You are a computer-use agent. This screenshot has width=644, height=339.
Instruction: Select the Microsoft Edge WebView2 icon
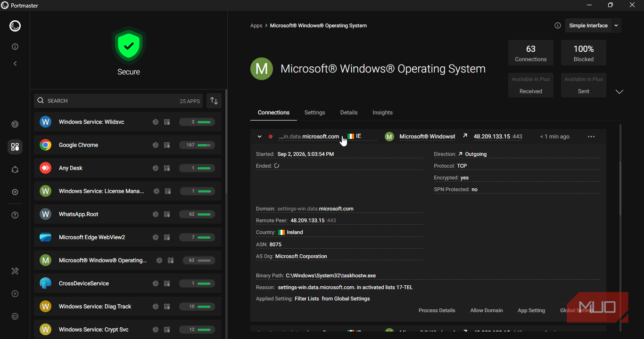point(45,237)
